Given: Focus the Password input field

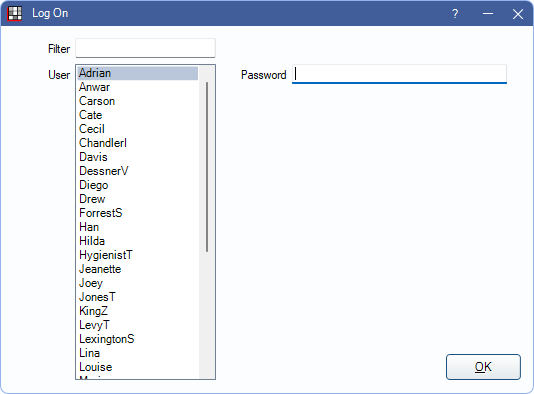Looking at the screenshot, I should click(399, 74).
